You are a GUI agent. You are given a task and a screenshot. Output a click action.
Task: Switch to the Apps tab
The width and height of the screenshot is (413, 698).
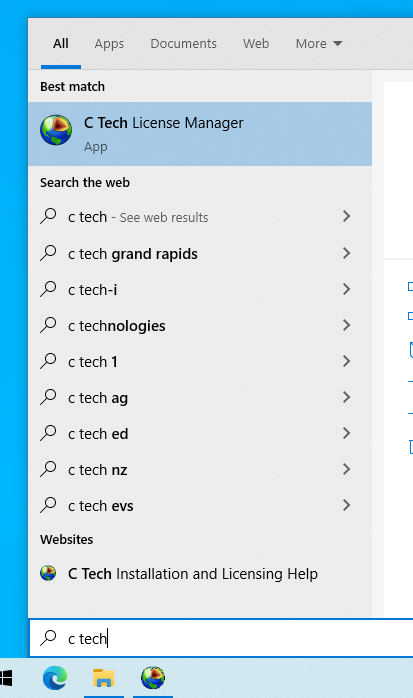(x=109, y=44)
